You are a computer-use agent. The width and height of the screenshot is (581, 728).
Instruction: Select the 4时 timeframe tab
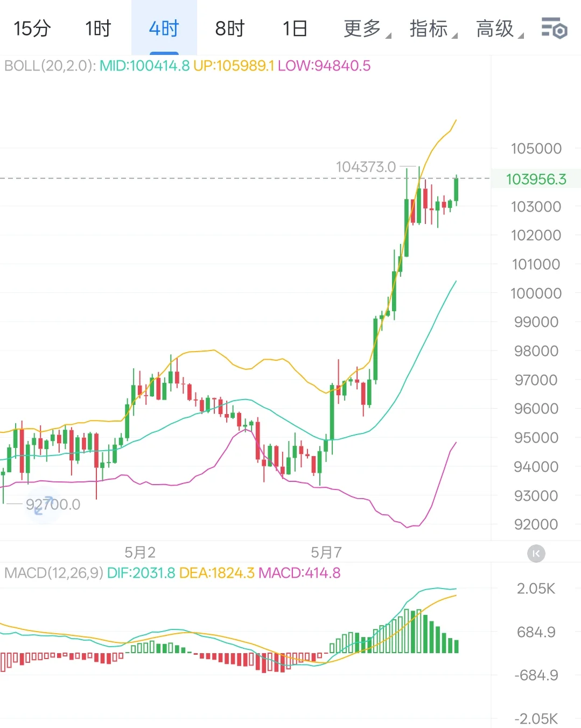click(x=164, y=28)
